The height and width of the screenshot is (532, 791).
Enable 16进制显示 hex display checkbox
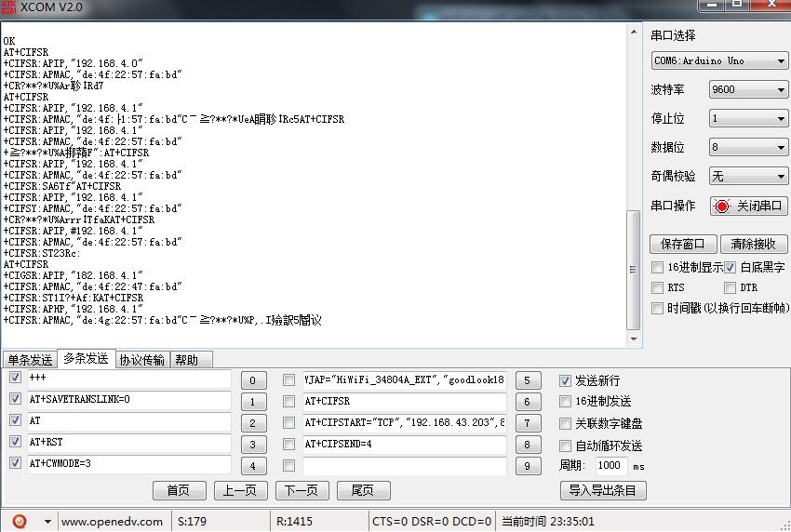[657, 267]
